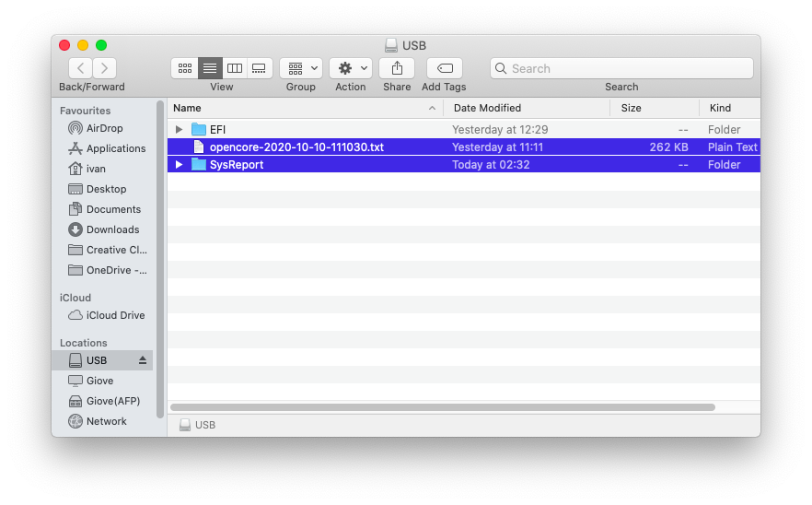Screen dimensions: 812x505
Task: Go forward with the Forward arrow button
Action: (x=105, y=68)
